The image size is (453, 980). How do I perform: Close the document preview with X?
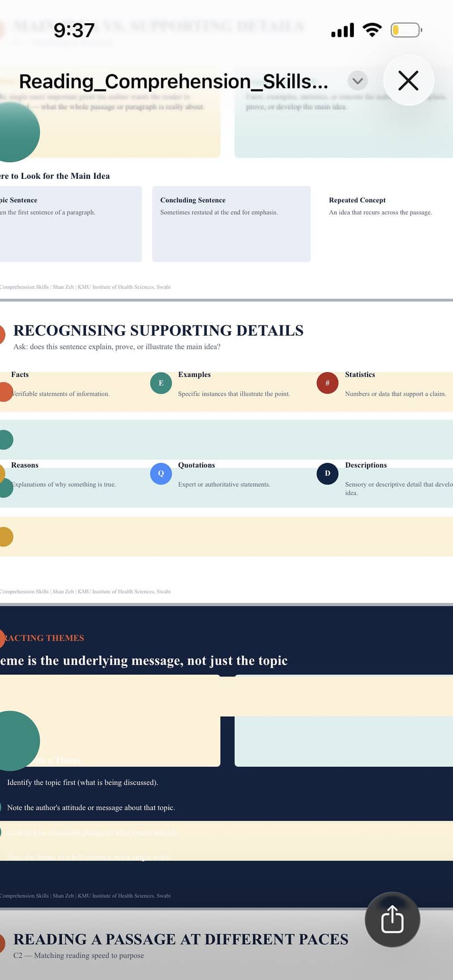[408, 80]
